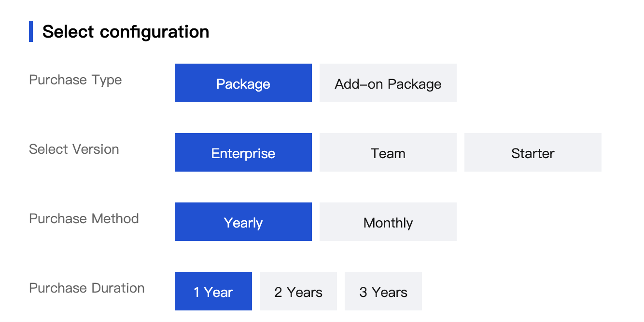The height and width of the screenshot is (322, 644).
Task: Choose the Yearly purchase method
Action: tap(243, 222)
